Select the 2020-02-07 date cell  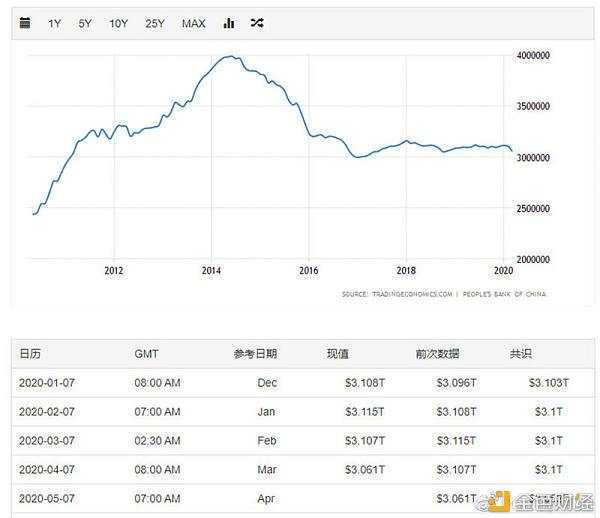click(47, 412)
